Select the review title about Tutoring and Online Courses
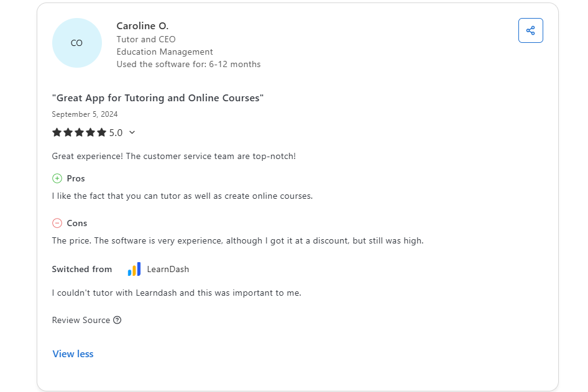 [x=158, y=98]
